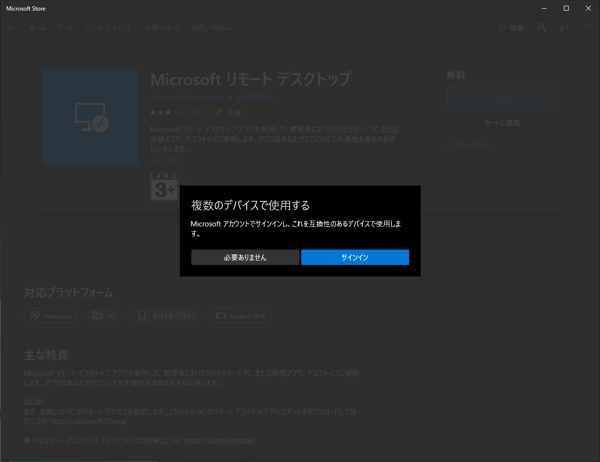The height and width of the screenshot is (462, 600).
Task: Select the 仕事効率化 tab
Action: coord(162,28)
